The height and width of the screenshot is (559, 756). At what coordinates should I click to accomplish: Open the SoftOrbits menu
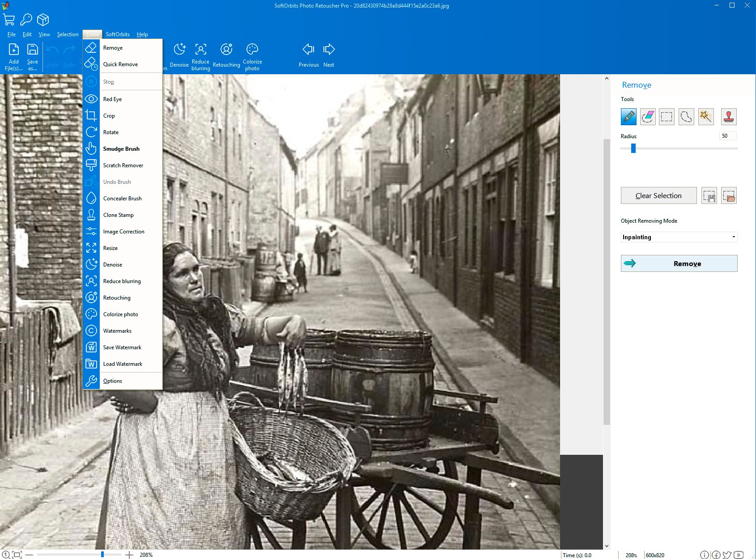pos(118,34)
